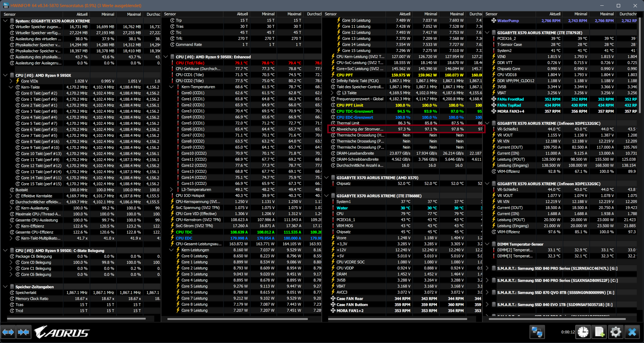Collapse the Kern-Leistungen node
This screenshot has height=343, width=644.
pos(171,250)
